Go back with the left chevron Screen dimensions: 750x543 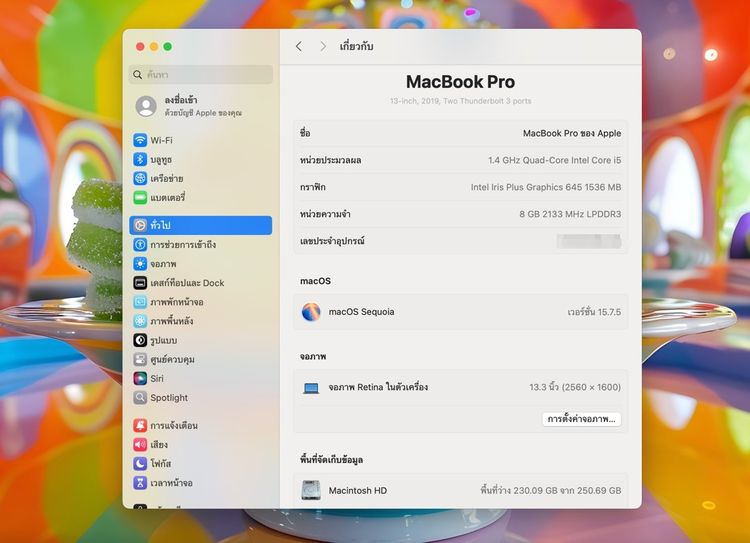tap(299, 46)
